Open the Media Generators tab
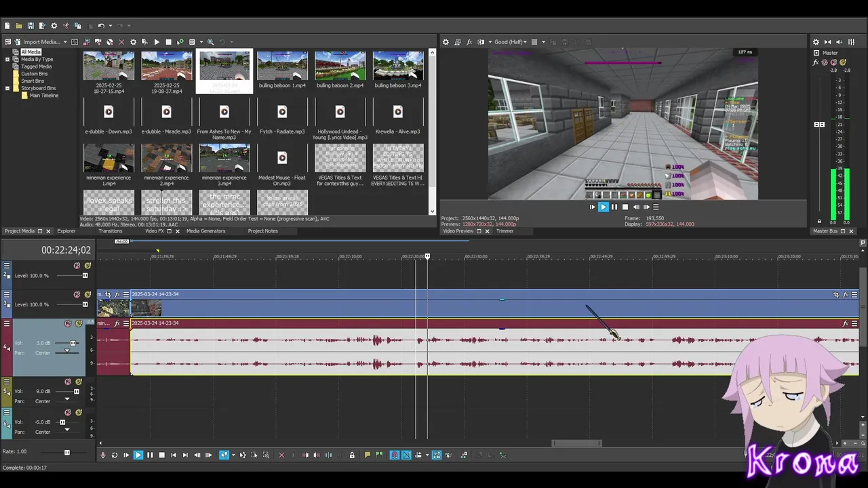The height and width of the screenshot is (488, 868). coord(206,231)
